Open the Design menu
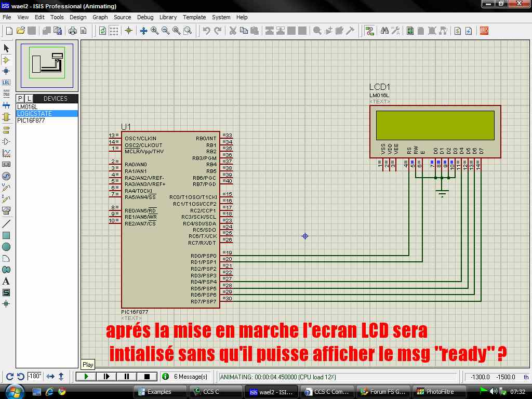Screen dimensions: 532x399 [78, 17]
